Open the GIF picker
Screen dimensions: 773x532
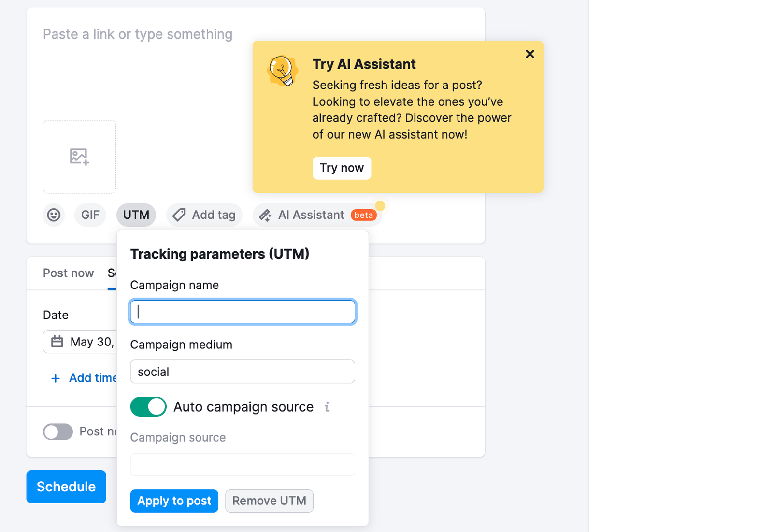90,215
